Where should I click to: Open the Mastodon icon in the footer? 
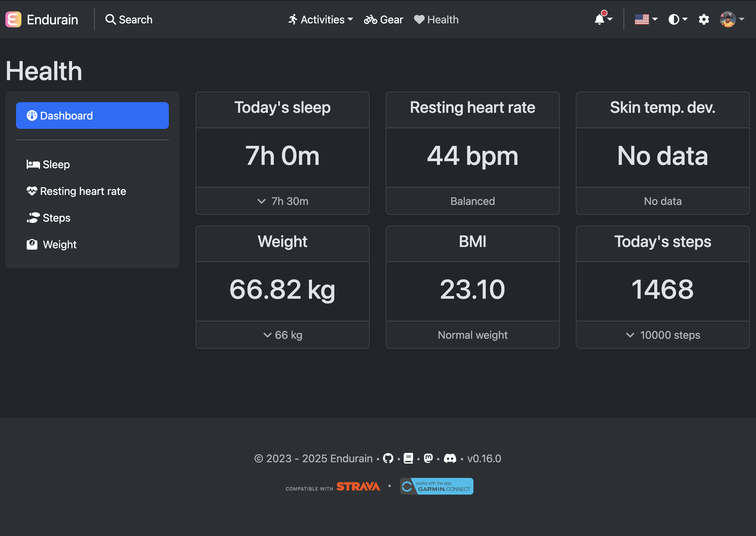tap(428, 458)
